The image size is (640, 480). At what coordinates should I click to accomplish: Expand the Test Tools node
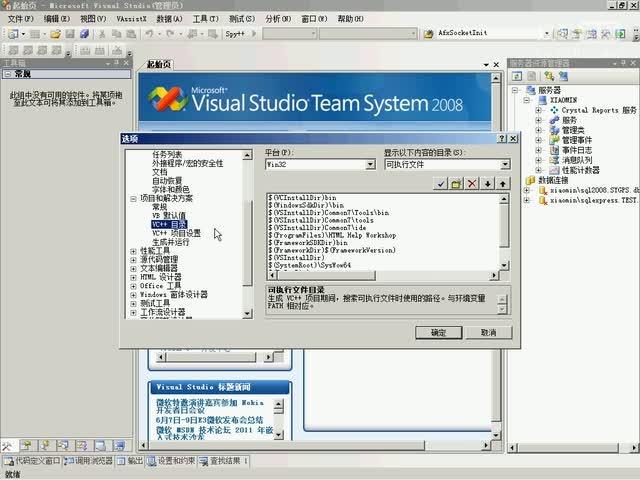[x=133, y=304]
